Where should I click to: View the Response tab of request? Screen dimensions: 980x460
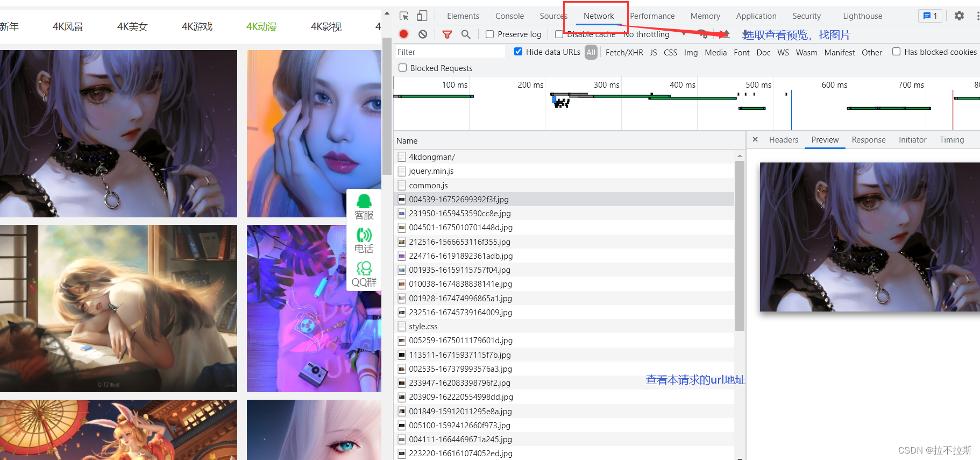pyautogui.click(x=869, y=140)
